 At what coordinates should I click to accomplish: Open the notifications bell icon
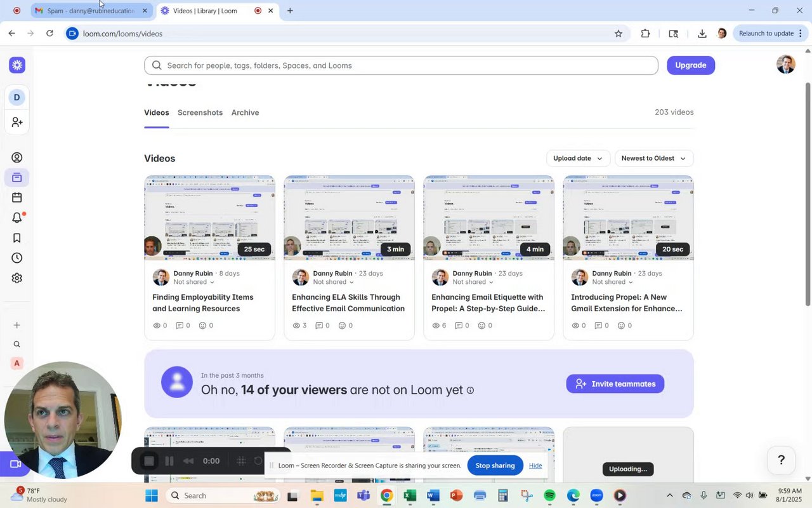(17, 218)
